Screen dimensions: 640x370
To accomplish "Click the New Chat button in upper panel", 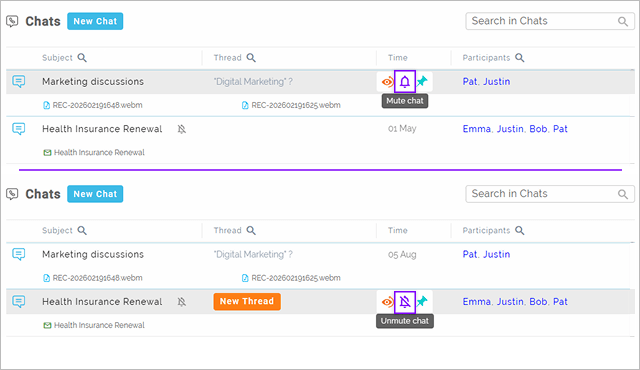I will pyautogui.click(x=95, y=21).
